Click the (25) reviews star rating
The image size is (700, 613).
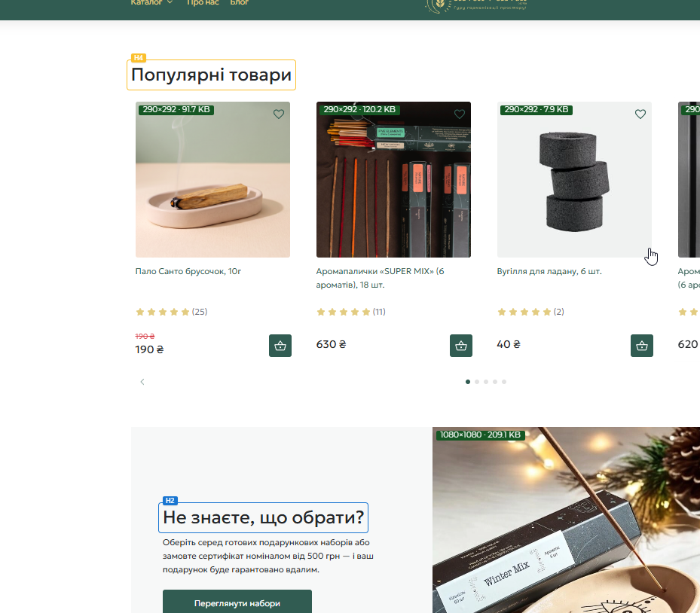click(172, 312)
